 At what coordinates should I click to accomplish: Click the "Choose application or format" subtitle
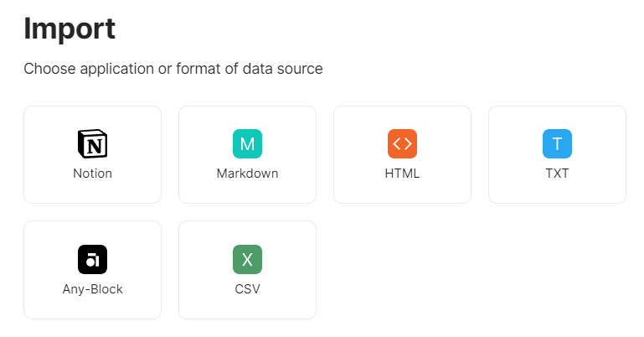[x=173, y=69]
